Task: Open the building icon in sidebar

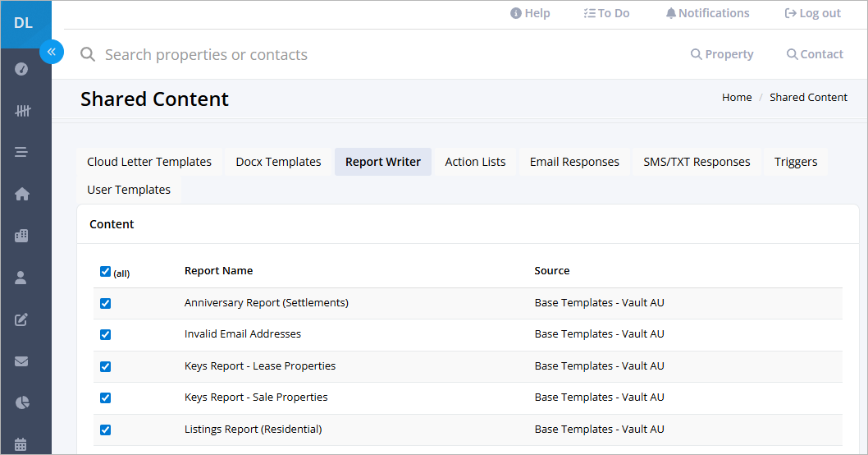Action: point(21,236)
